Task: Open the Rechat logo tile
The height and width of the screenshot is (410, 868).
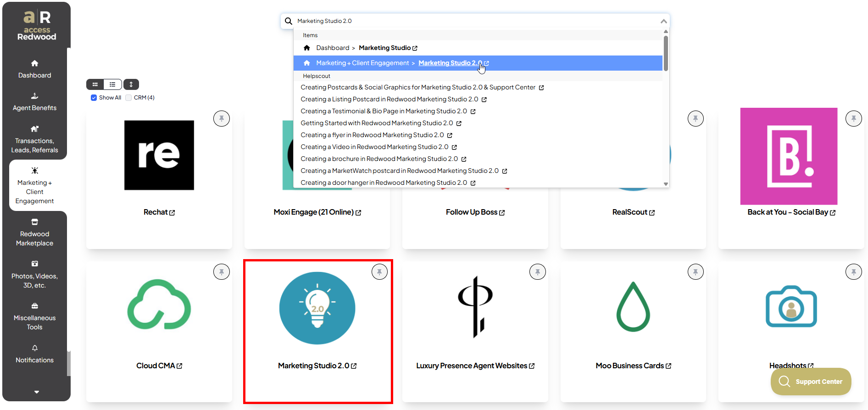Action: click(x=159, y=155)
